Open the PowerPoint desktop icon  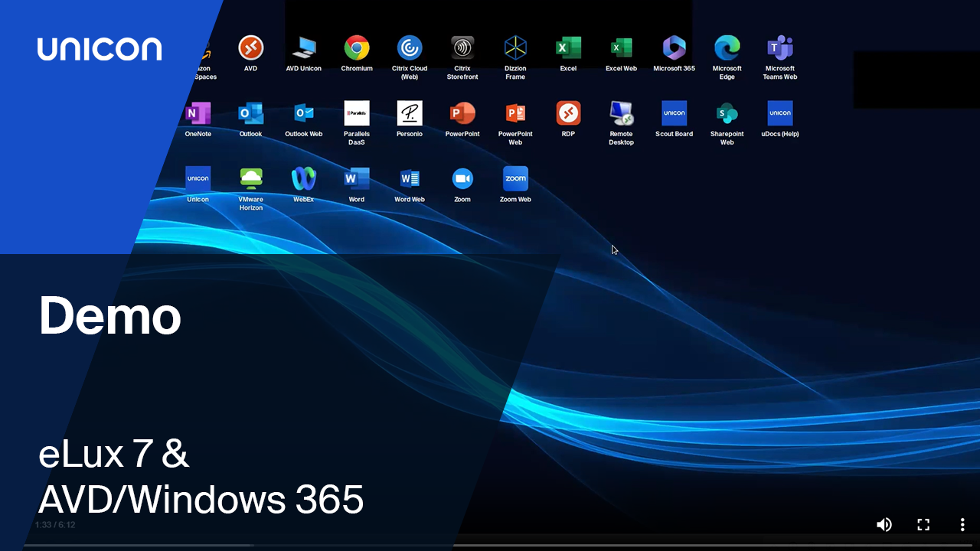tap(462, 113)
